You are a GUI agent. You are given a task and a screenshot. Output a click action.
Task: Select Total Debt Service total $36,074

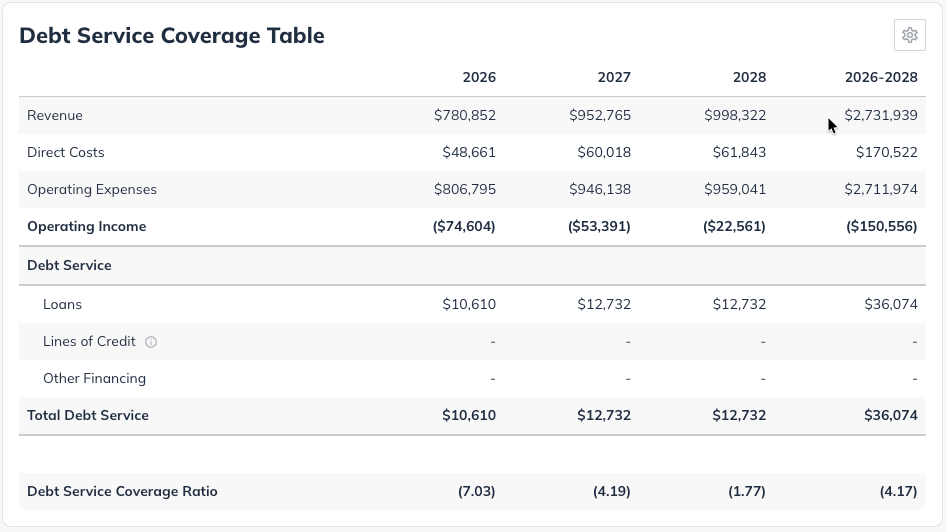890,415
